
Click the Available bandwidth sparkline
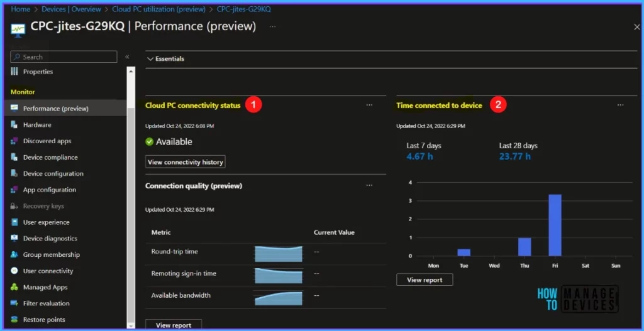click(279, 298)
